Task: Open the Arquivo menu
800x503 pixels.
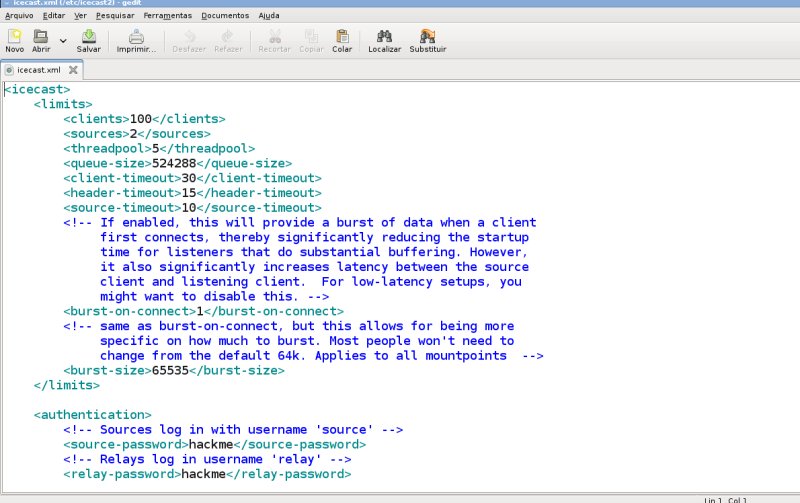Action: [x=19, y=16]
